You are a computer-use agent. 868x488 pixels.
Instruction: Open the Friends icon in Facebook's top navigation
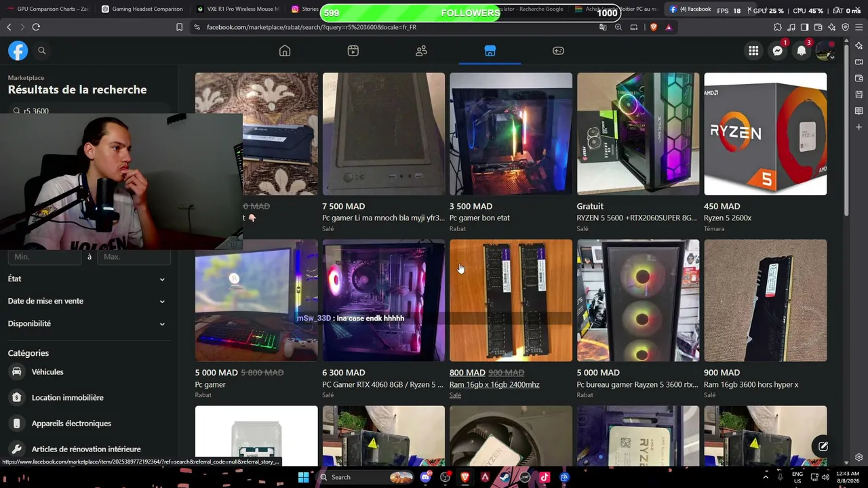pyautogui.click(x=422, y=51)
